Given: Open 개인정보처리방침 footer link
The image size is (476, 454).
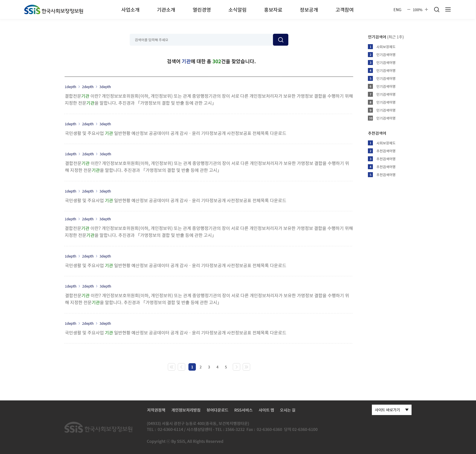Looking at the screenshot, I should (x=186, y=410).
